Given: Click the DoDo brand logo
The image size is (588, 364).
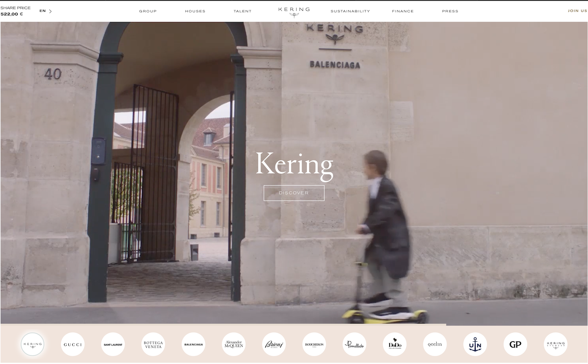Looking at the screenshot, I should [395, 344].
